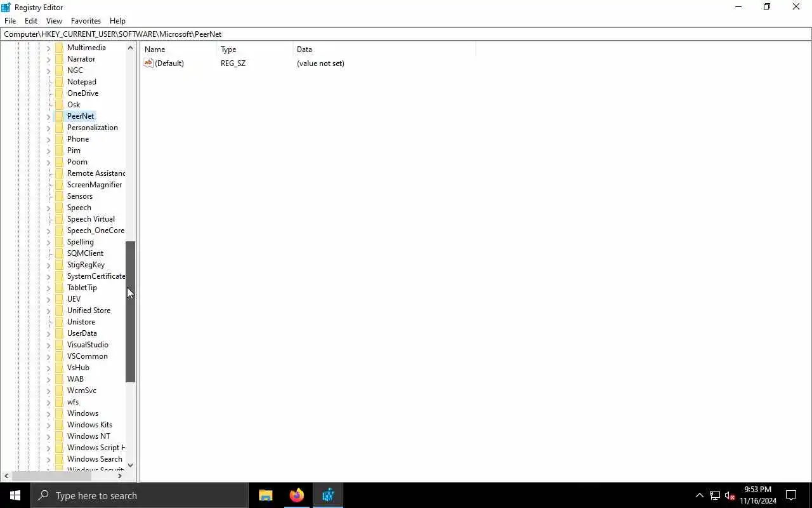
Task: Click the string value icon beside (Default)
Action: tap(148, 63)
